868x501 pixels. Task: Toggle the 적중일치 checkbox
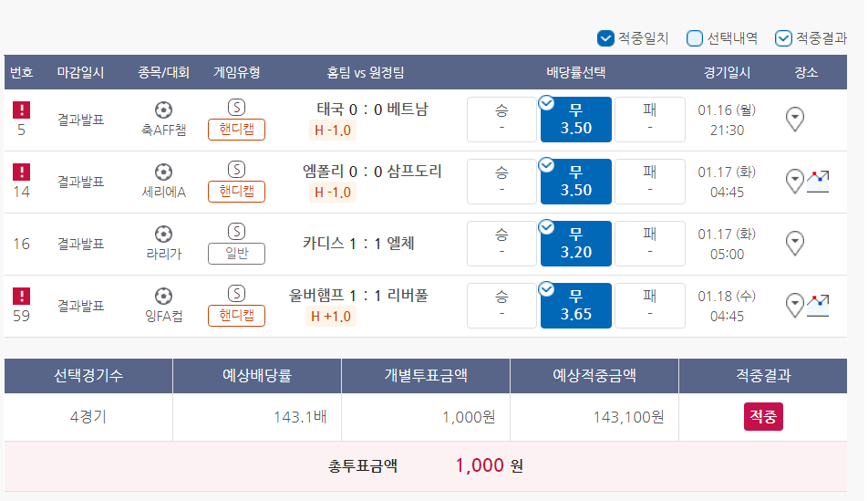(605, 38)
